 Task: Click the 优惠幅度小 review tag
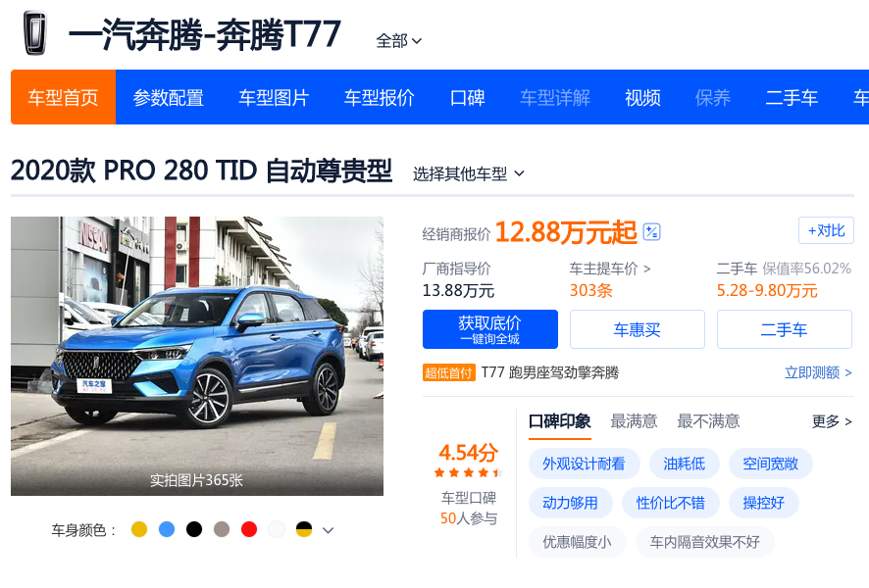577,542
